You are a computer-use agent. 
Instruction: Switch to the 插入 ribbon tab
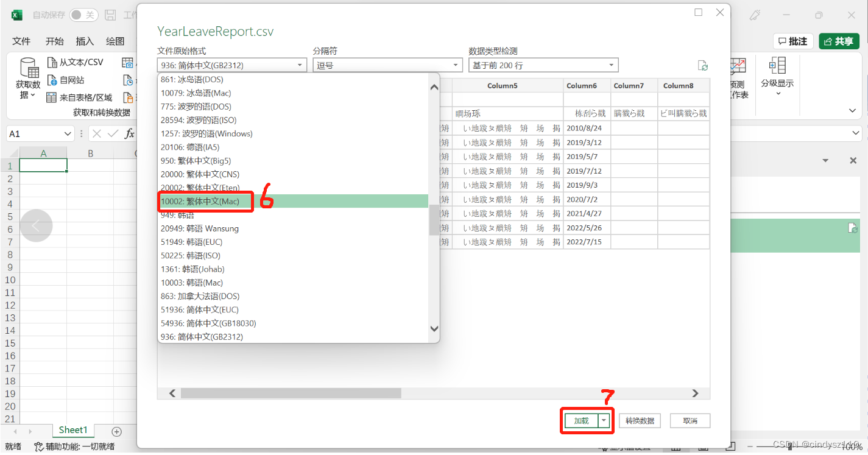pos(85,41)
